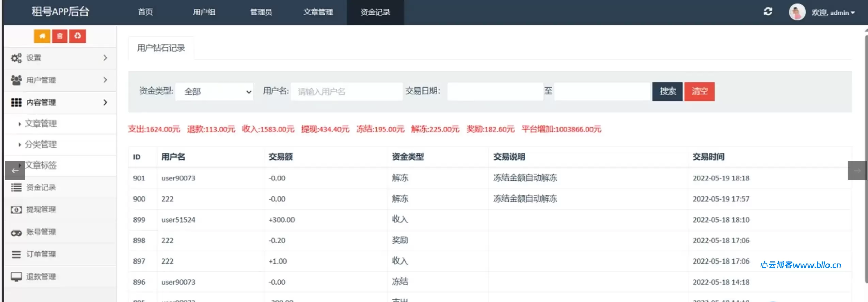
Task: Click the red 清空 clear button
Action: pyautogui.click(x=699, y=92)
